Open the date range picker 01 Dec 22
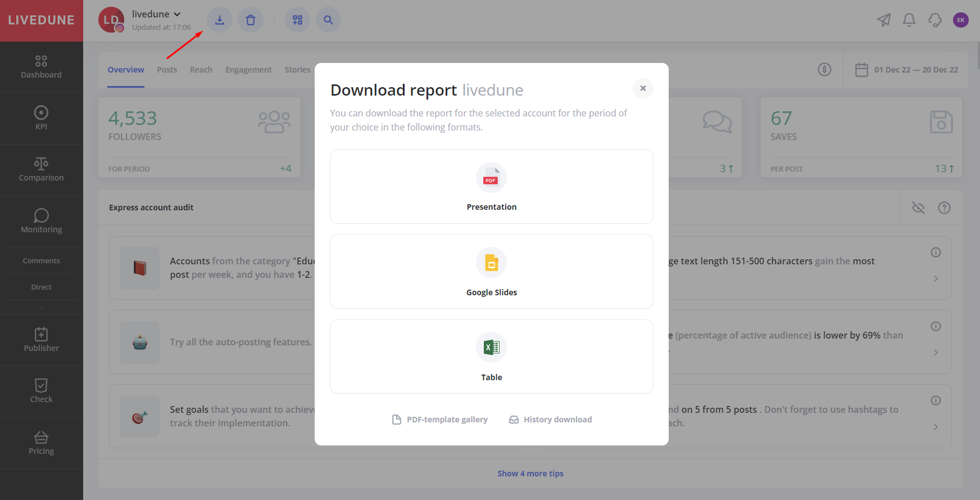 (x=907, y=70)
